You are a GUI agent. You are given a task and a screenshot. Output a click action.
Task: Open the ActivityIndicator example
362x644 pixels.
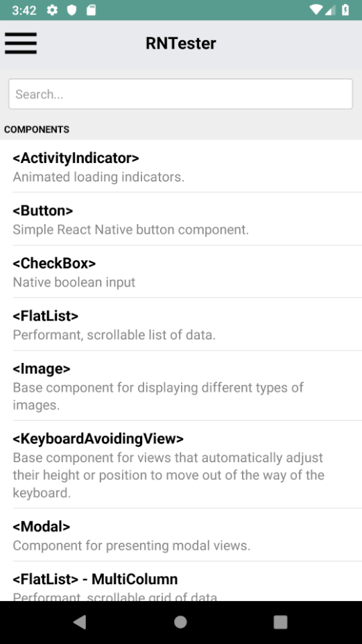181,167
